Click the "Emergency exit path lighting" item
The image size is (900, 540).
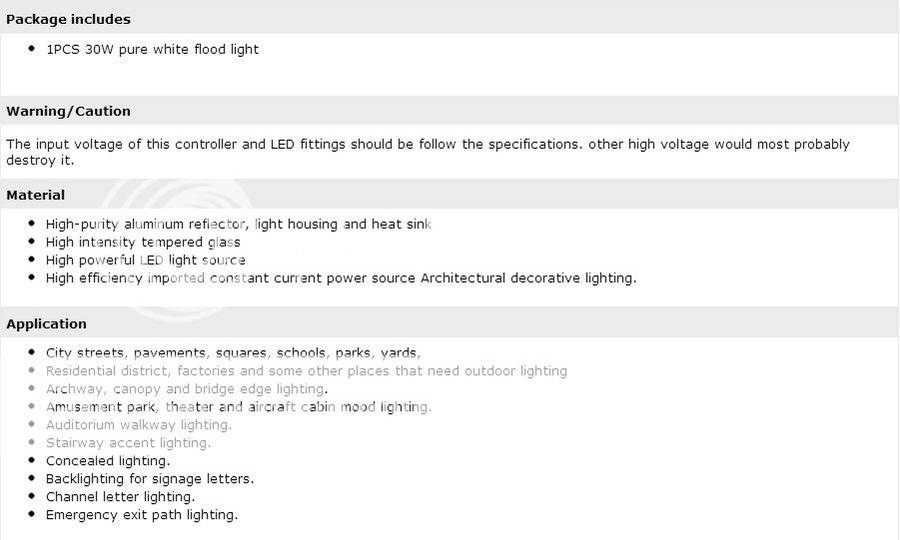(141, 515)
